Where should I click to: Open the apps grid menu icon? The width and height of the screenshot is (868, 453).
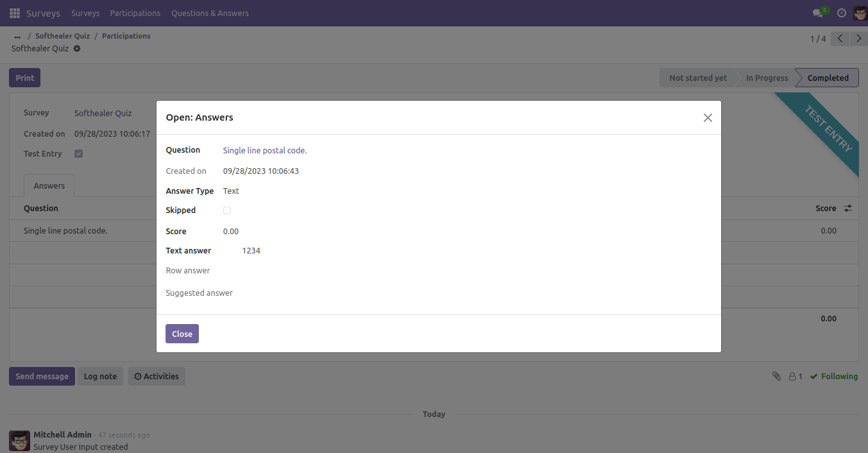click(15, 13)
